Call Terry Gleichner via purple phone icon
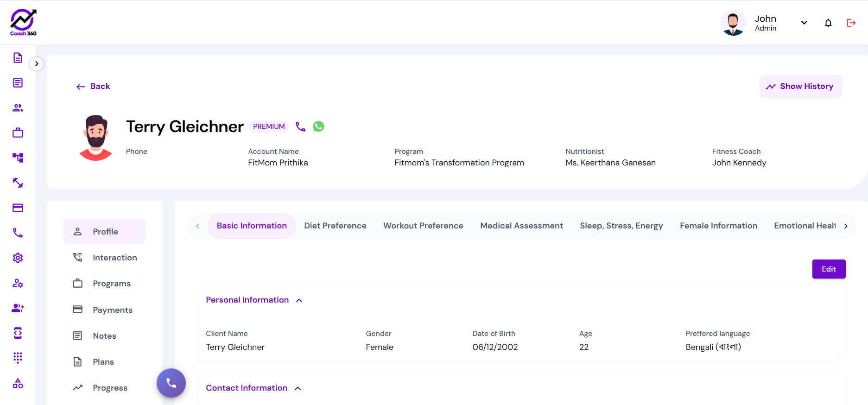This screenshot has width=868, height=405. coord(301,127)
